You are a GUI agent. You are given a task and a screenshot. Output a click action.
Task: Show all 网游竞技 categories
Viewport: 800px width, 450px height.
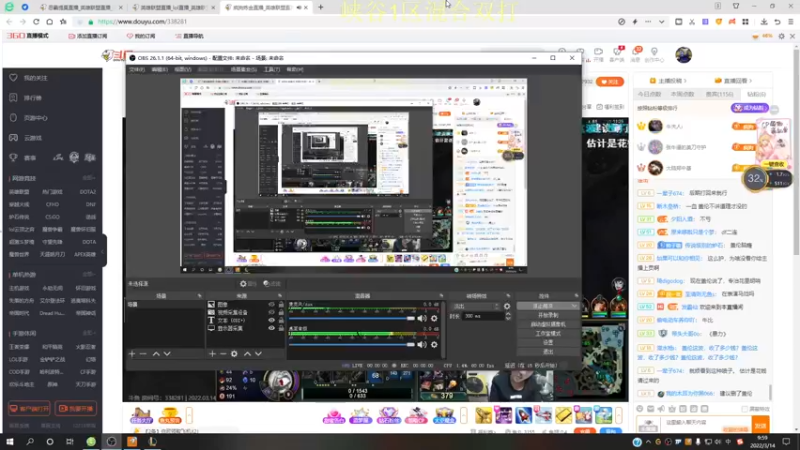tap(89, 178)
